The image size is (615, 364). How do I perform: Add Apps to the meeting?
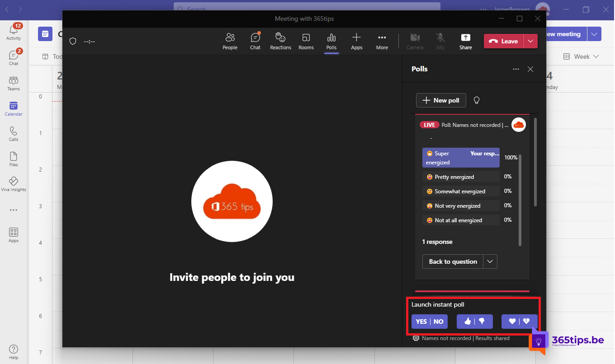(357, 41)
